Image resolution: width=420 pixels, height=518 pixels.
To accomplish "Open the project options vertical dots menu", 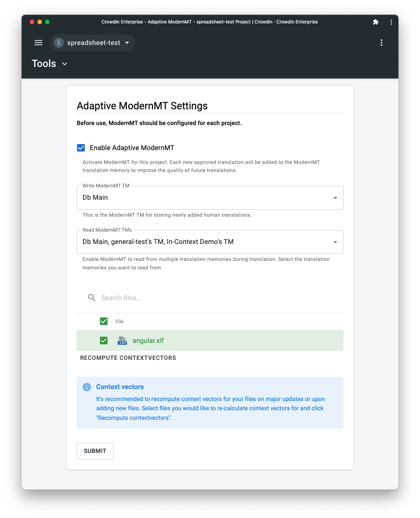I will (x=382, y=43).
